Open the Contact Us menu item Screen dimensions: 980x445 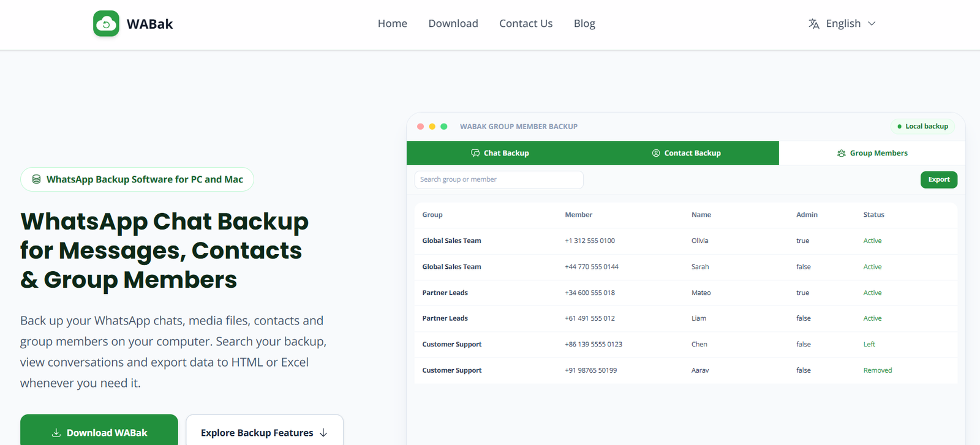[x=526, y=24]
